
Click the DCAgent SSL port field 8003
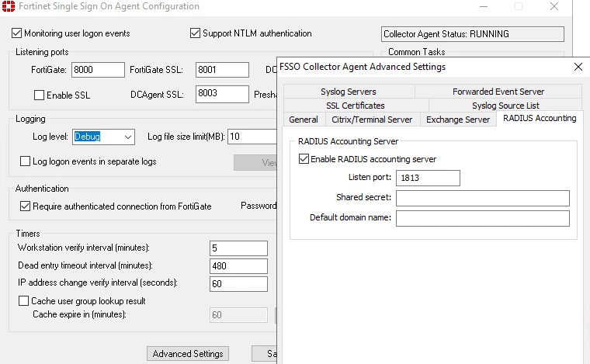pyautogui.click(x=222, y=94)
